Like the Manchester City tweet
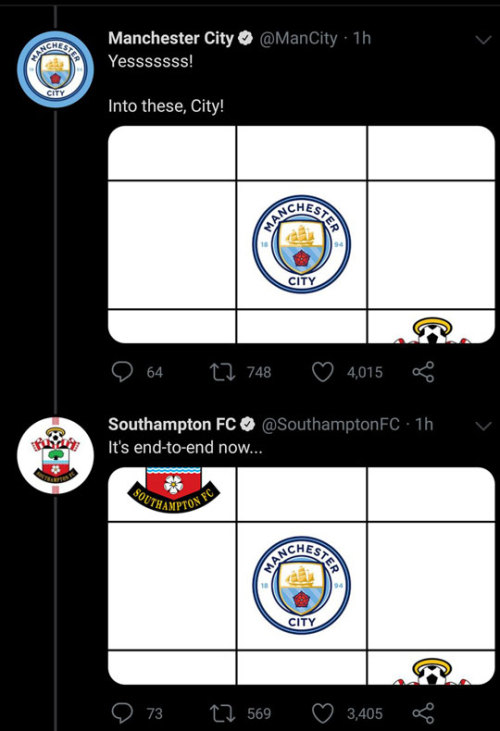 [x=322, y=372]
